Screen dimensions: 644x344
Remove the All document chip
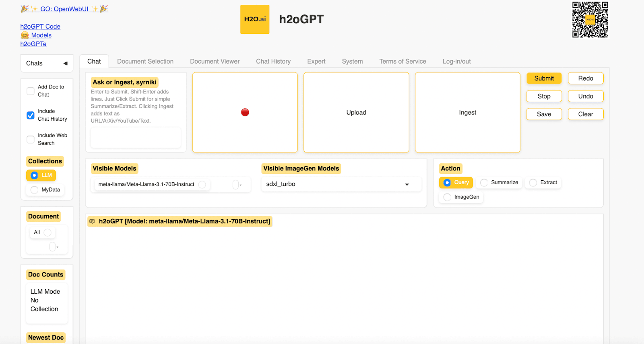point(47,232)
